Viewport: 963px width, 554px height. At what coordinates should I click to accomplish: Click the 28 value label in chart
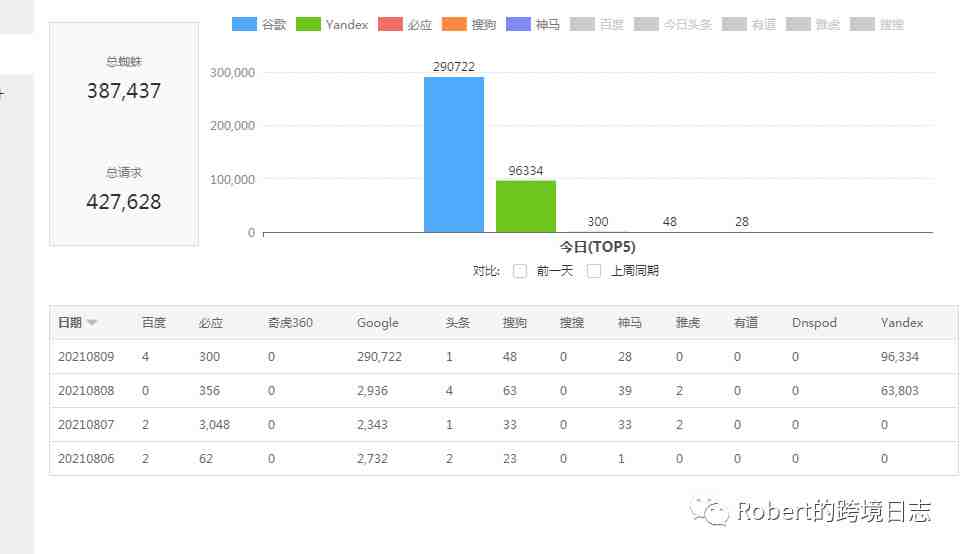[742, 222]
